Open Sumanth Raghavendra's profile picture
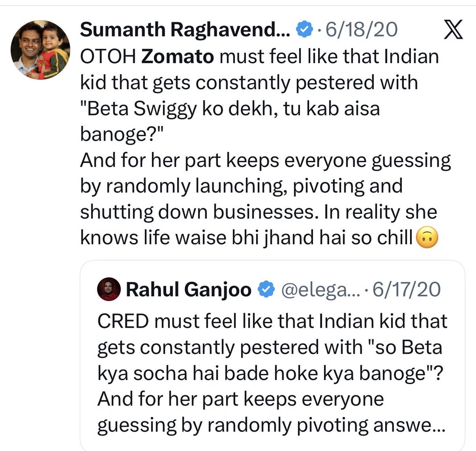Image resolution: width=476 pixels, height=451 pixels. [40, 50]
